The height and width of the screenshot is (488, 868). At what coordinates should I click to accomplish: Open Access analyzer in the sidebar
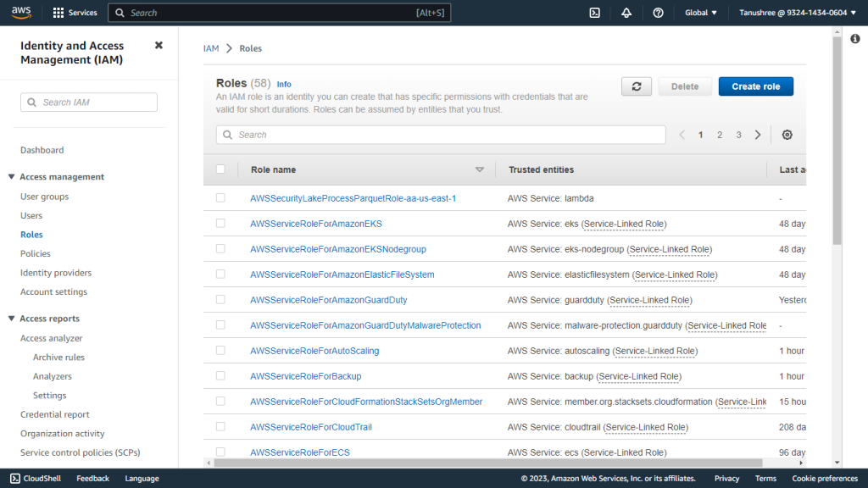coord(52,338)
